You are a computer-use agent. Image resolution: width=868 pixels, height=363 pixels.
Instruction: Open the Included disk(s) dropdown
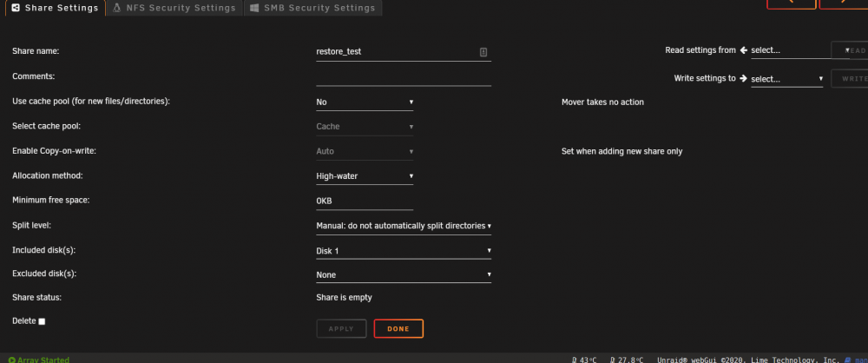[404, 251]
